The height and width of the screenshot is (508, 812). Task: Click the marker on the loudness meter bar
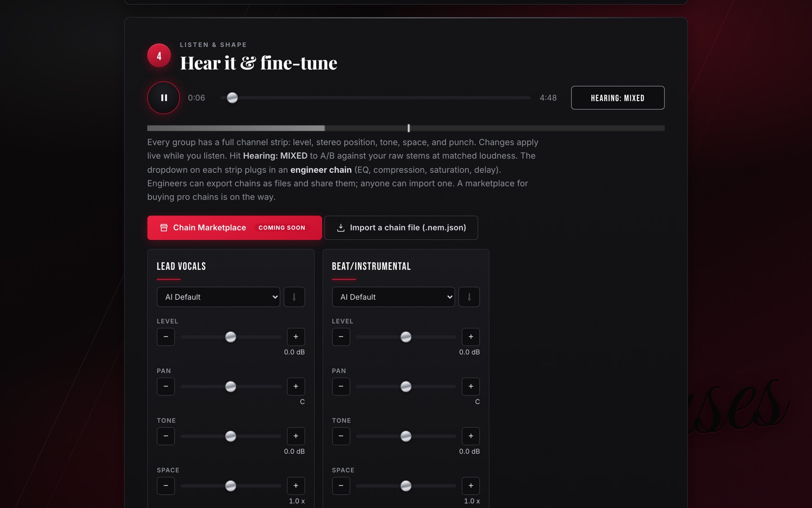(x=409, y=128)
